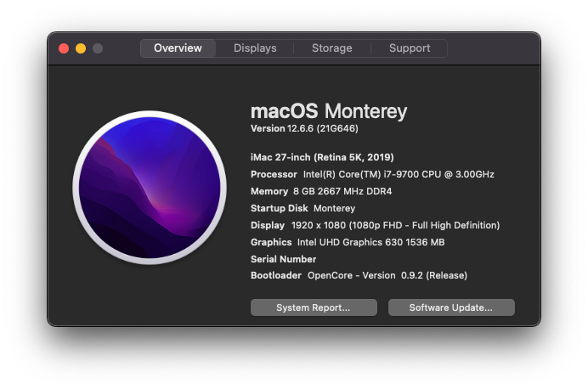The width and height of the screenshot is (588, 389).
Task: Click the macOS Monterey title text
Action: point(329,111)
